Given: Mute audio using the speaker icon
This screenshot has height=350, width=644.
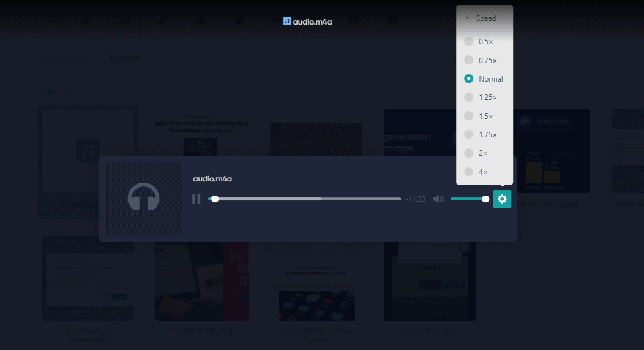Looking at the screenshot, I should [438, 199].
